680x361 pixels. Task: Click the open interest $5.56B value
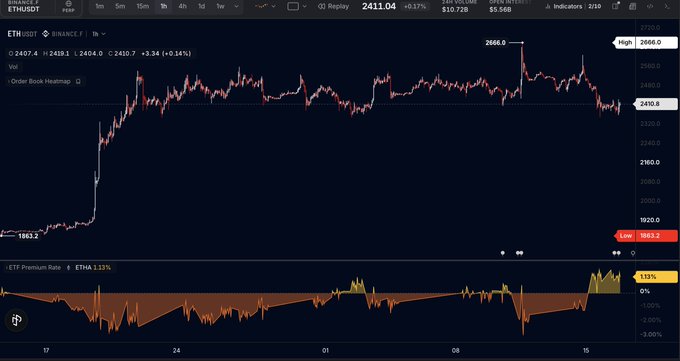point(500,9)
